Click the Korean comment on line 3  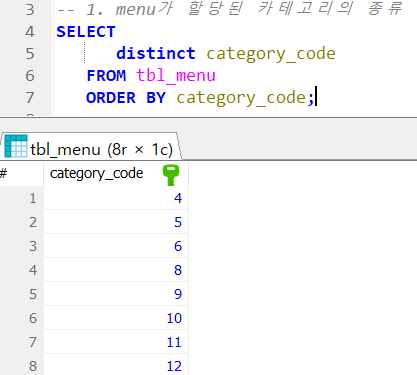tap(230, 9)
